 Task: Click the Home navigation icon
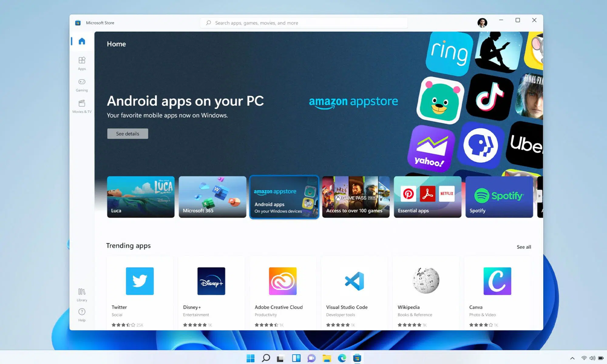pos(82,41)
